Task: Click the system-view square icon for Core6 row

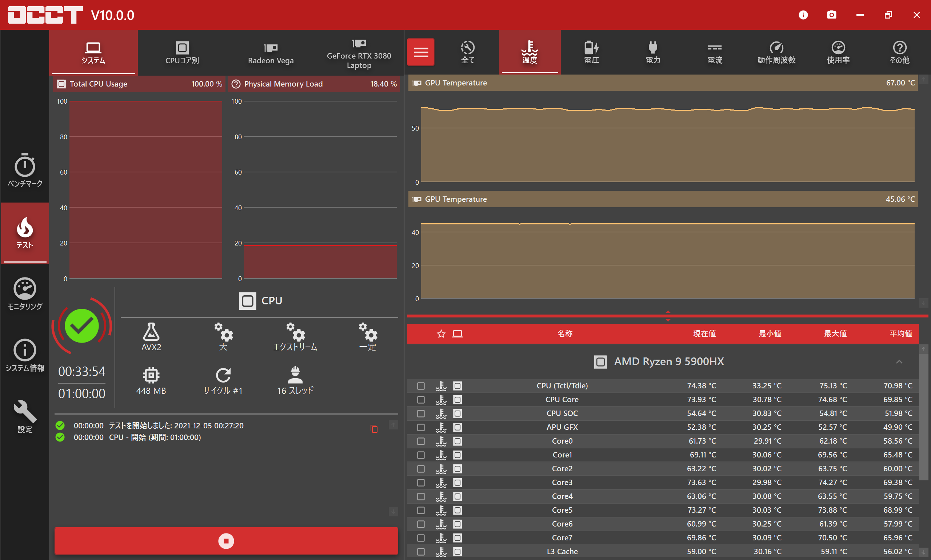Action: pos(457,524)
